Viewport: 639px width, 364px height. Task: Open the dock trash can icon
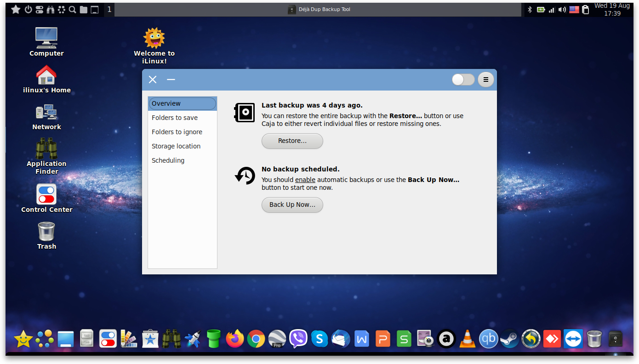(x=594, y=339)
